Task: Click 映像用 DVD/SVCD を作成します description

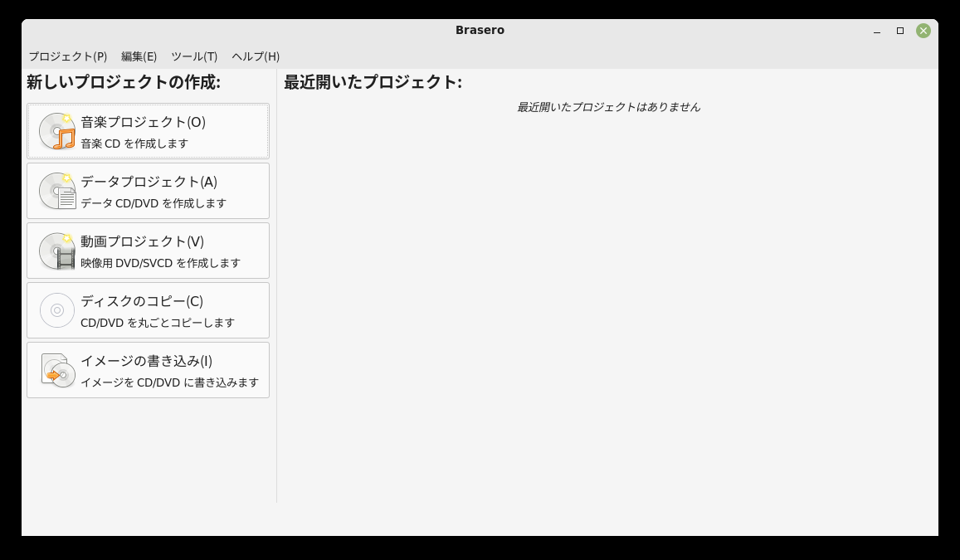Action: (160, 263)
